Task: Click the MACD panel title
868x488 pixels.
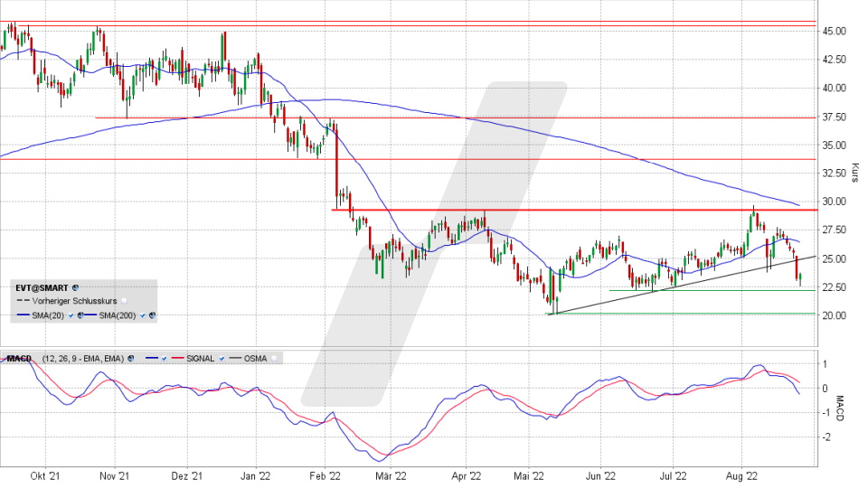Action: (x=19, y=359)
